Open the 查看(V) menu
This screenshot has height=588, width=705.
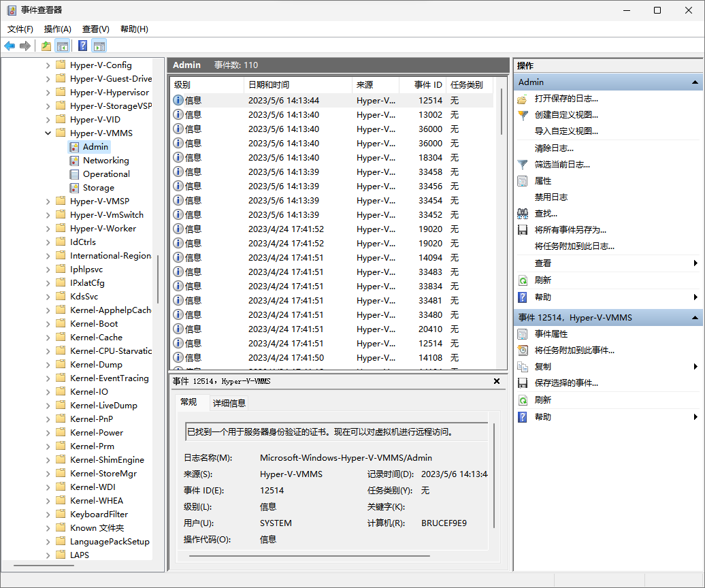[x=96, y=29]
